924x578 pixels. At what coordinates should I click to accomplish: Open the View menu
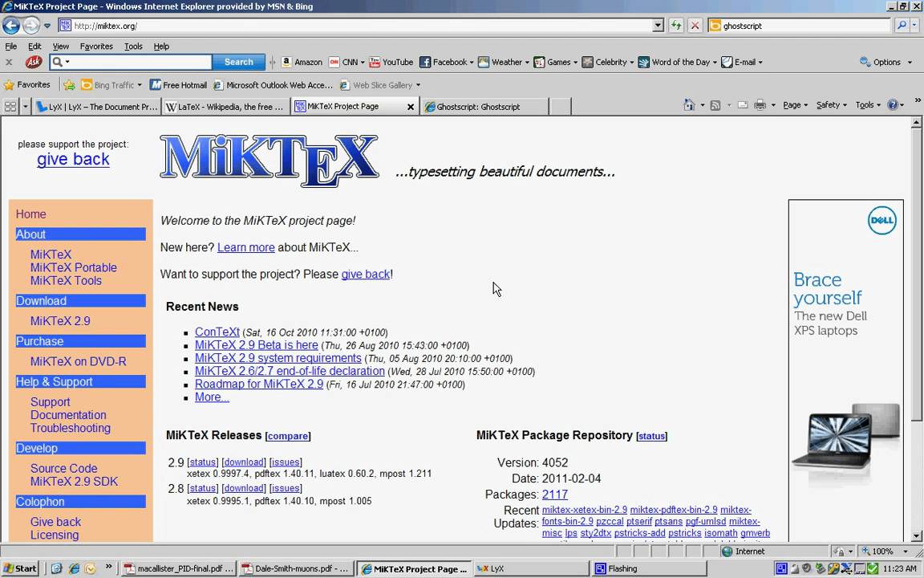point(61,46)
